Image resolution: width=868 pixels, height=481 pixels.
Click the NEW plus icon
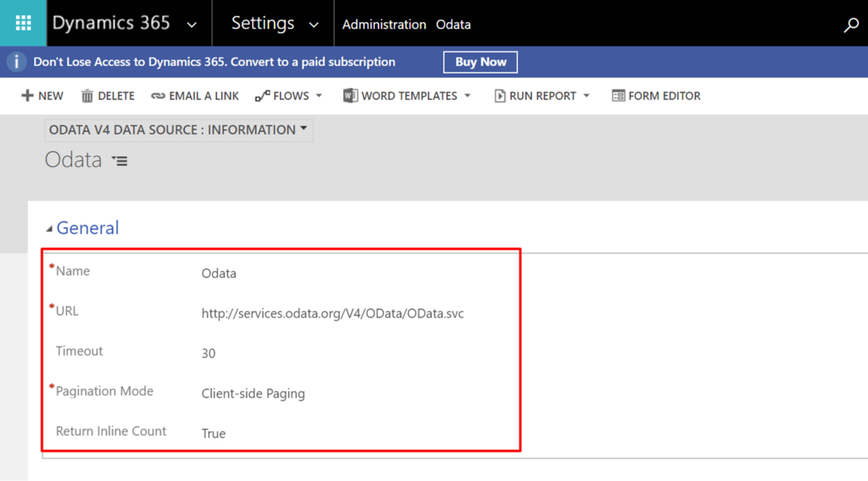click(x=27, y=96)
